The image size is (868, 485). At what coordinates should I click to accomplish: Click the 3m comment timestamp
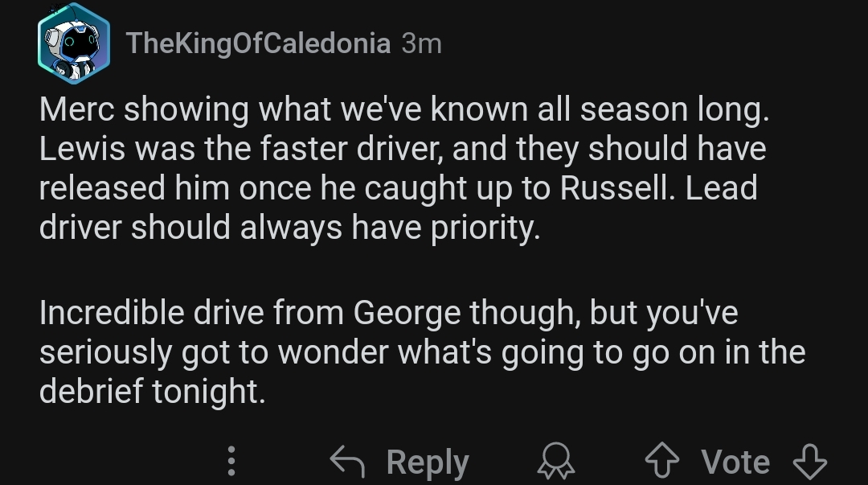coord(421,43)
